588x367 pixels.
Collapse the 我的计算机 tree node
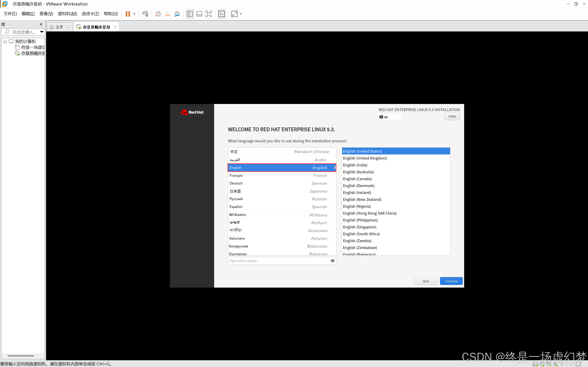pyautogui.click(x=5, y=42)
